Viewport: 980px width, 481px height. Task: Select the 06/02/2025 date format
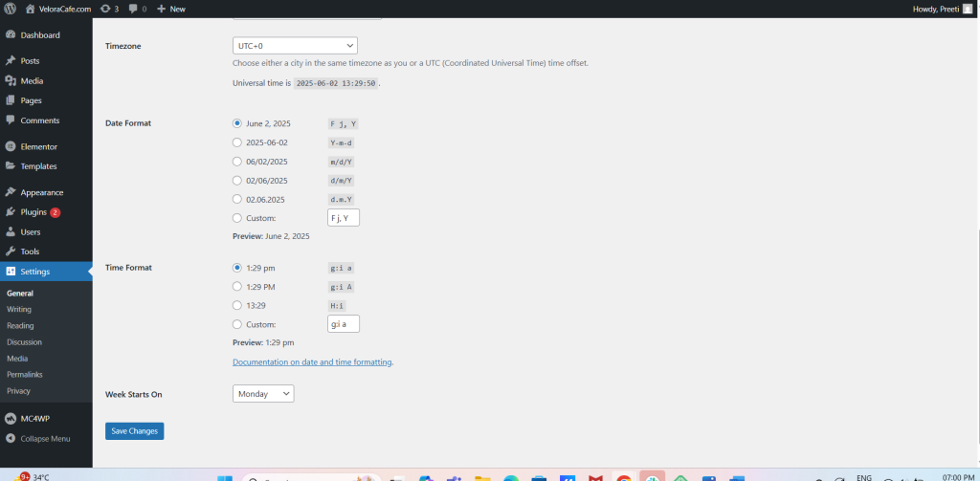pyautogui.click(x=237, y=162)
